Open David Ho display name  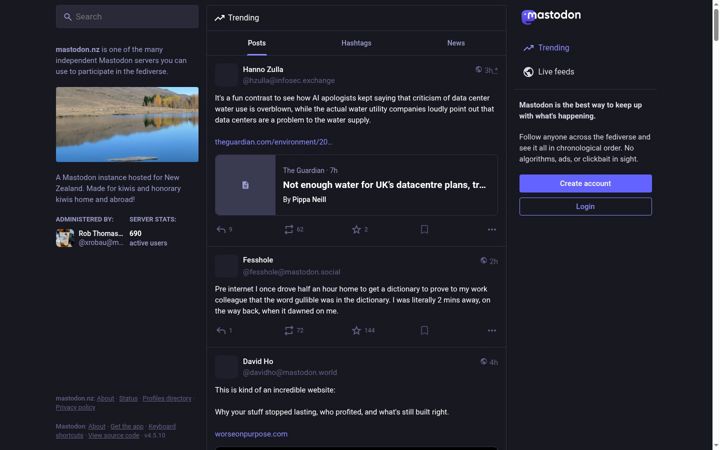258,361
